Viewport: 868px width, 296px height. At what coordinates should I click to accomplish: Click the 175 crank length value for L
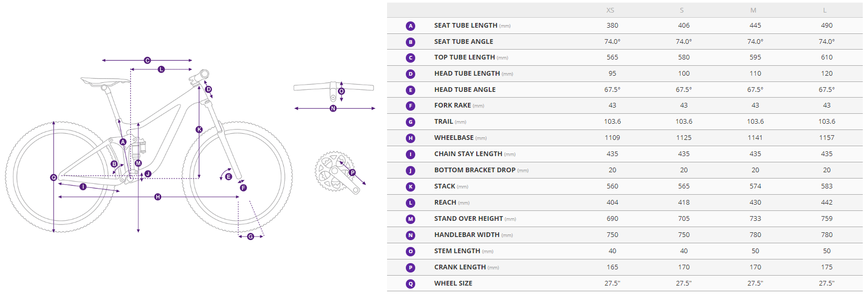click(x=826, y=267)
